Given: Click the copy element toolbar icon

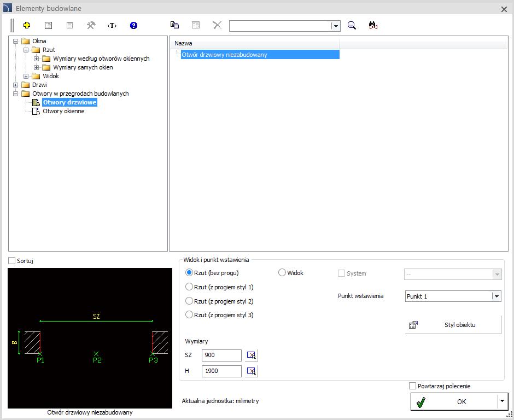Looking at the screenshot, I should (x=174, y=25).
